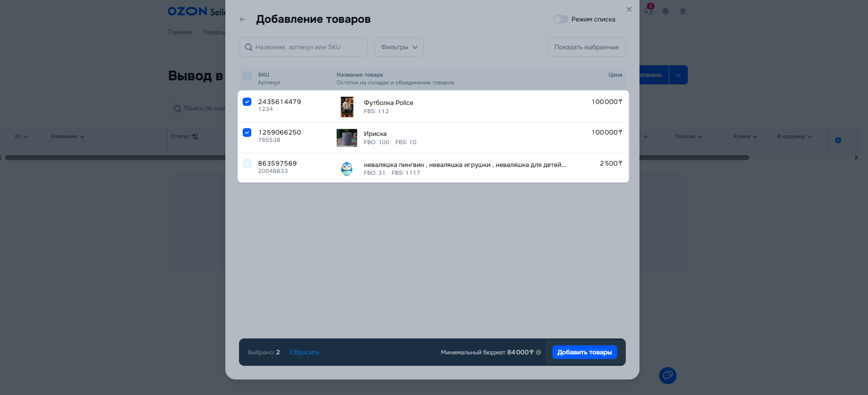The width and height of the screenshot is (868, 395).
Task: Click the magnifier icon in the dialog search box
Action: pos(248,47)
